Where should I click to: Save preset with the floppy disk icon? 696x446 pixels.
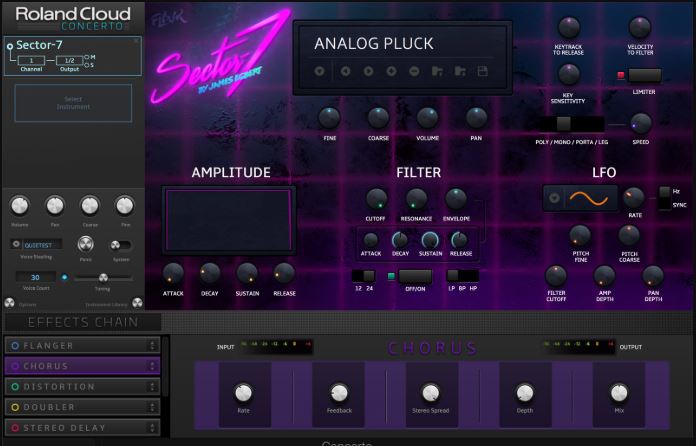click(x=483, y=71)
